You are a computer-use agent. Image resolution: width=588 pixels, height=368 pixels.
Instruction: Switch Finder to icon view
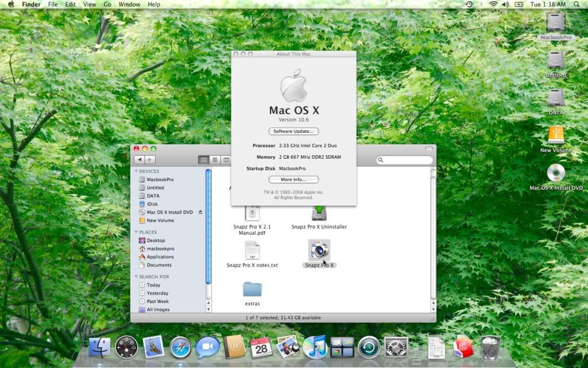[203, 160]
